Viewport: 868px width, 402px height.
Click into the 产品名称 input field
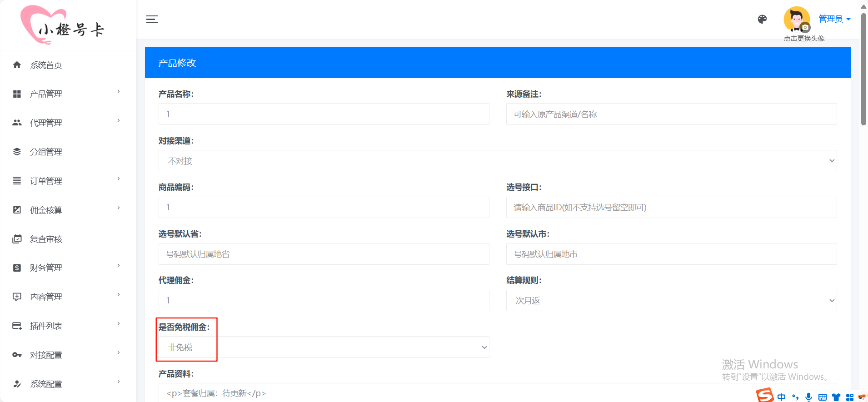point(324,114)
